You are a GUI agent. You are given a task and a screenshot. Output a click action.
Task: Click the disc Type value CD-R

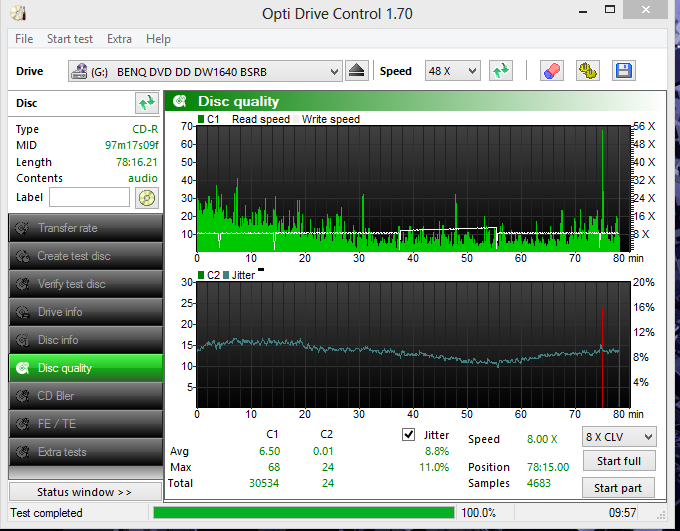tap(145, 129)
